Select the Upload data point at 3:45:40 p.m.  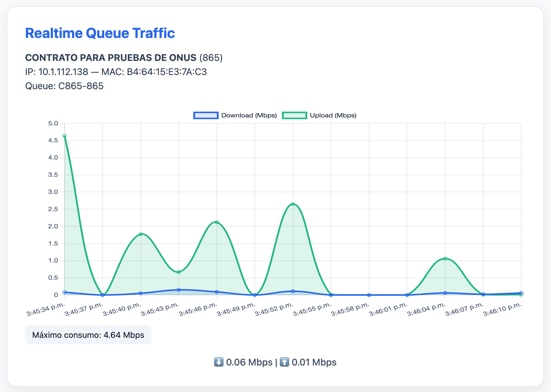[141, 234]
